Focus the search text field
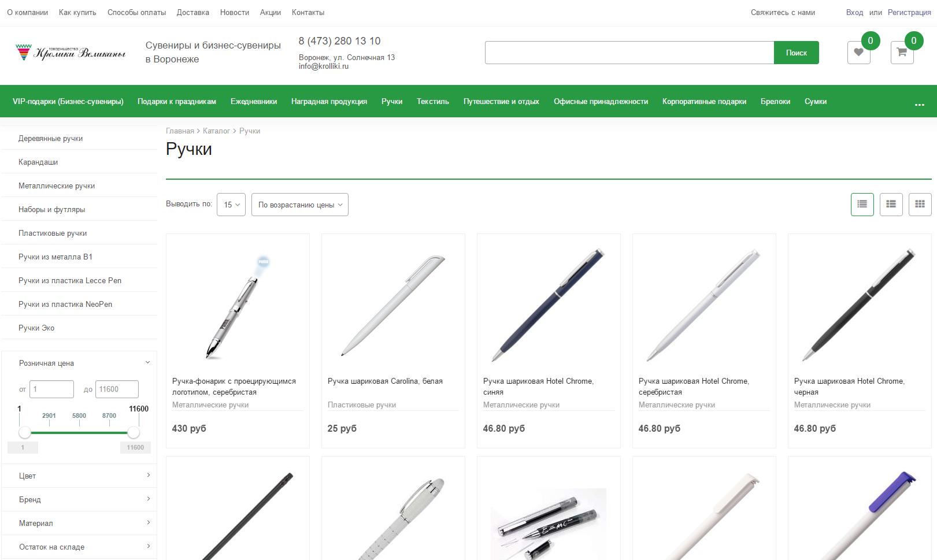The image size is (937, 560). [x=629, y=53]
